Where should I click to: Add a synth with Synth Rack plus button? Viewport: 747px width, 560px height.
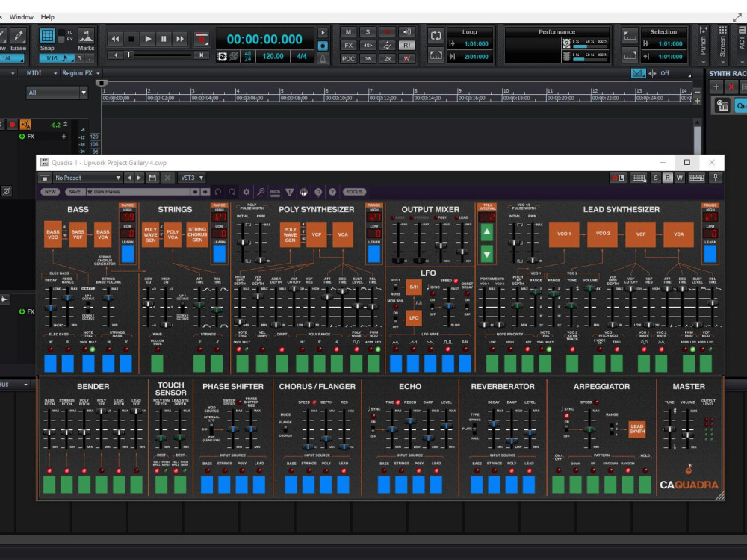click(x=716, y=87)
